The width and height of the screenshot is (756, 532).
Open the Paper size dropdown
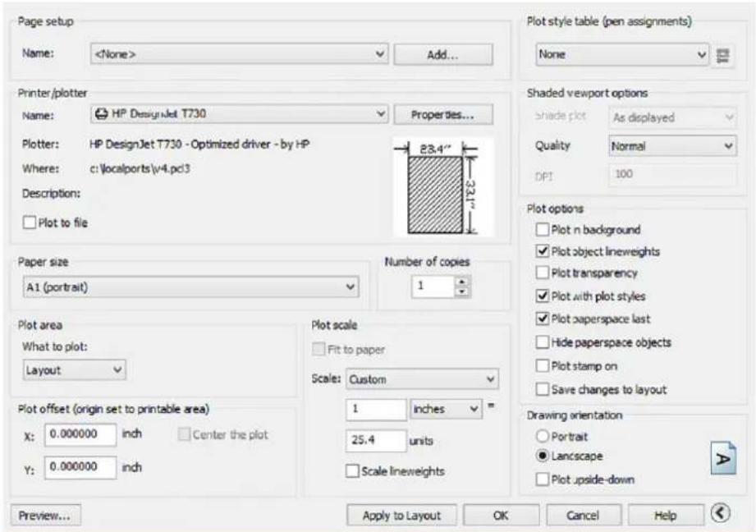click(191, 287)
